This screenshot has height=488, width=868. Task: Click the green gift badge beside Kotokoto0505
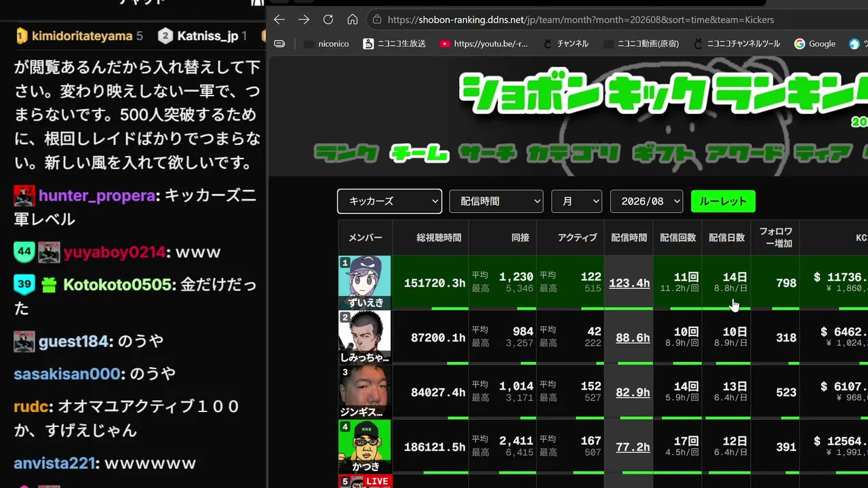[x=49, y=285]
